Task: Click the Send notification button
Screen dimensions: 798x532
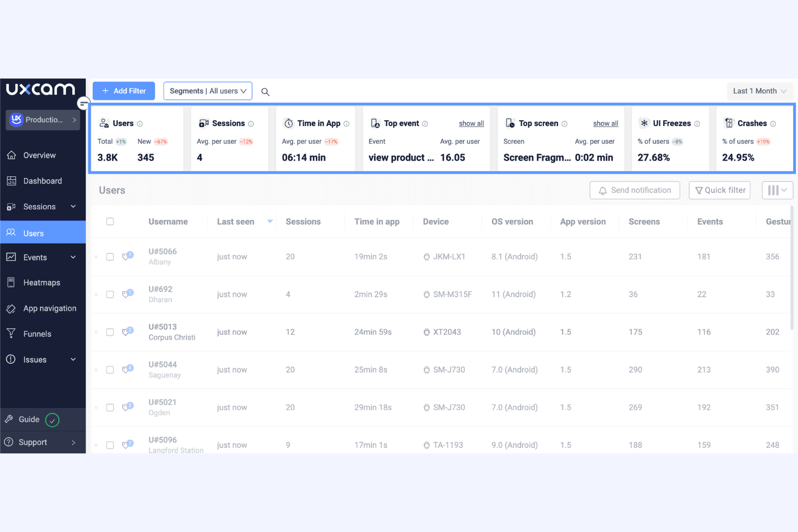Action: tap(635, 190)
